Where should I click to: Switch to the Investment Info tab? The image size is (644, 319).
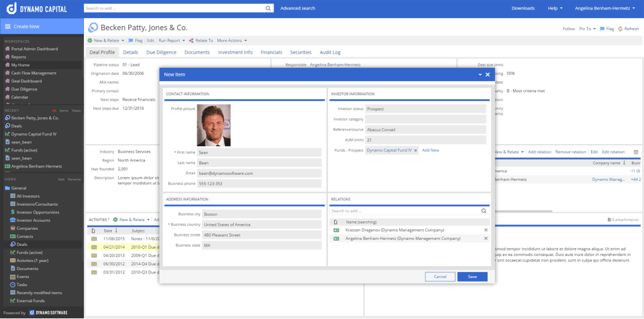click(x=235, y=52)
